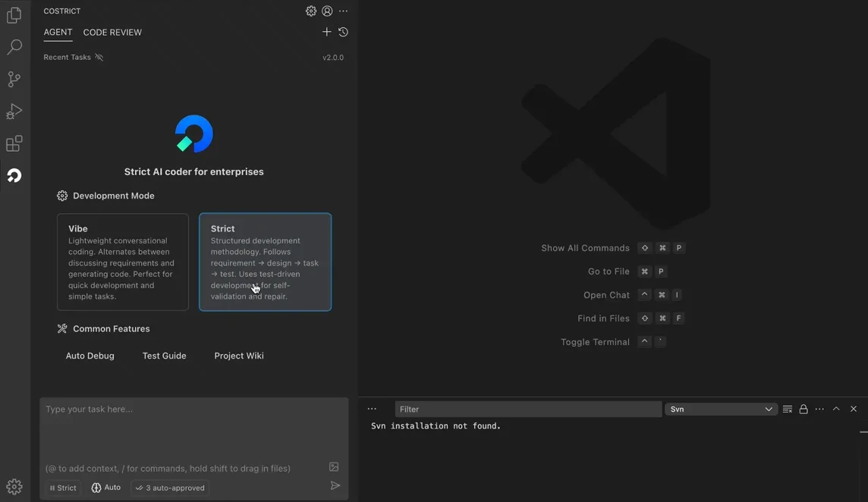This screenshot has width=868, height=502.
Task: Start a new task with plus icon
Action: tap(326, 32)
